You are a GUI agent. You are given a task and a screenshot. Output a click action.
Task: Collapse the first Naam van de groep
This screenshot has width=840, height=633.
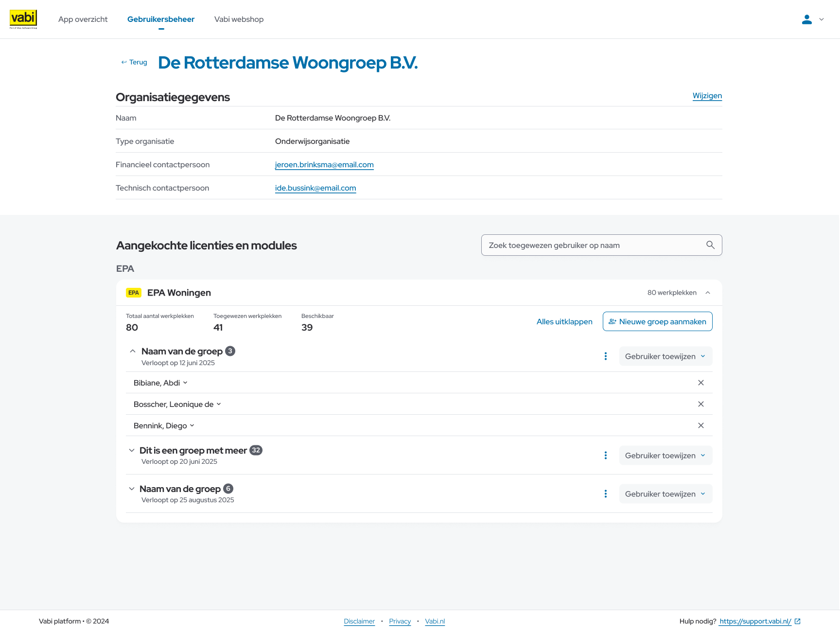tap(133, 351)
